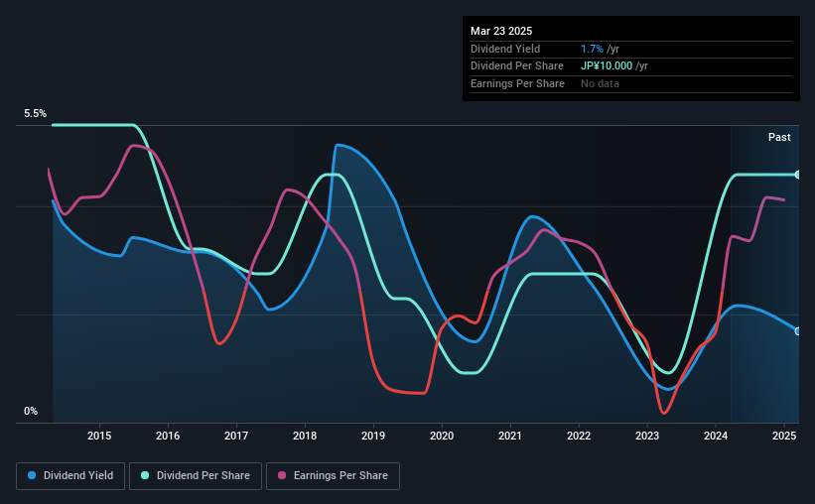
Task: Click the Mar 23 2025 tooltip date
Action: pyautogui.click(x=501, y=31)
